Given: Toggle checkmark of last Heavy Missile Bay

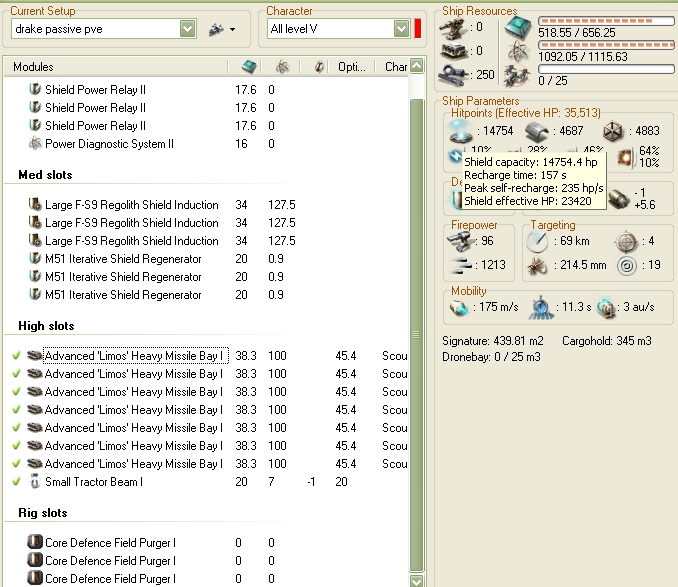Looking at the screenshot, I should click(x=16, y=464).
